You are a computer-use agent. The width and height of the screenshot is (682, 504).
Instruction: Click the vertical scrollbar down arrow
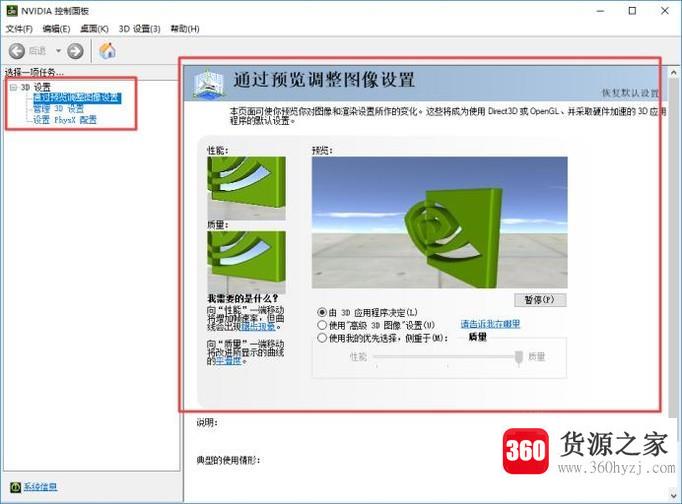click(x=673, y=495)
